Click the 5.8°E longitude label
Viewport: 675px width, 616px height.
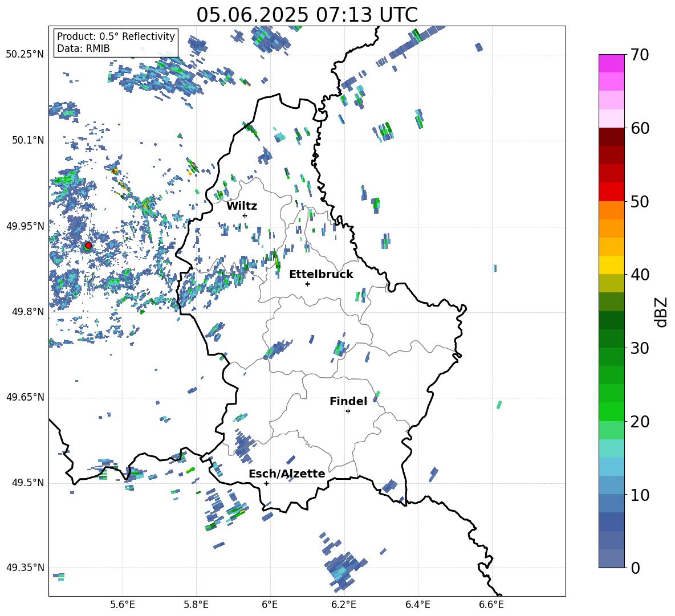196,605
